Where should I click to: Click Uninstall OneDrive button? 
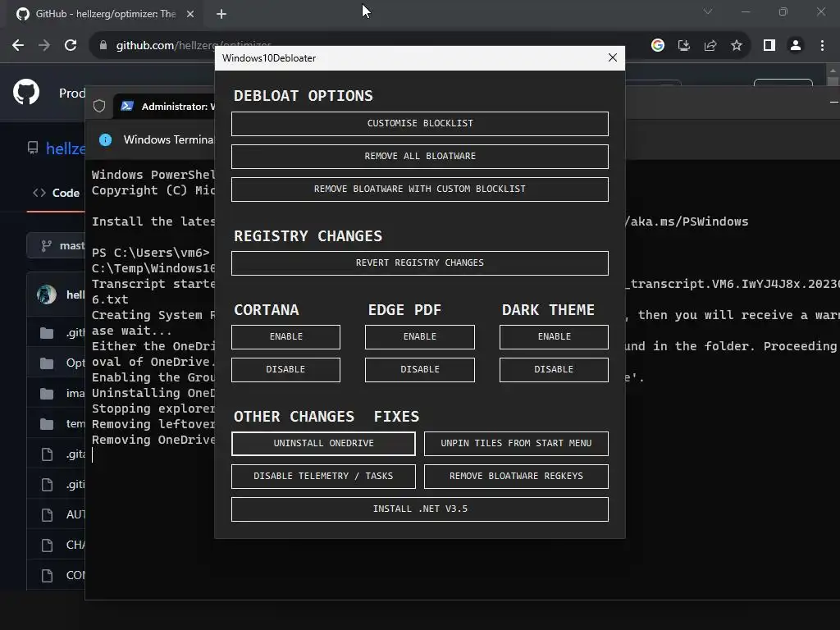coord(323,443)
